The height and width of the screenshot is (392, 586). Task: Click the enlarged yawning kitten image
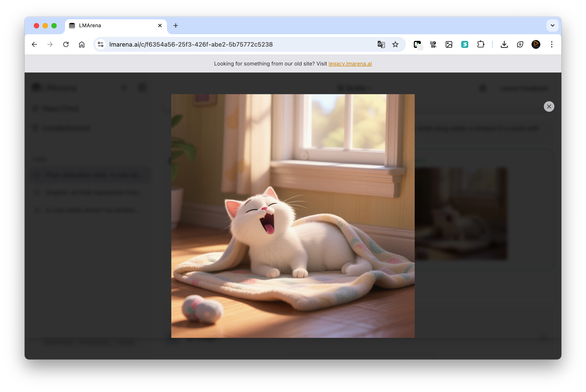[x=293, y=216]
